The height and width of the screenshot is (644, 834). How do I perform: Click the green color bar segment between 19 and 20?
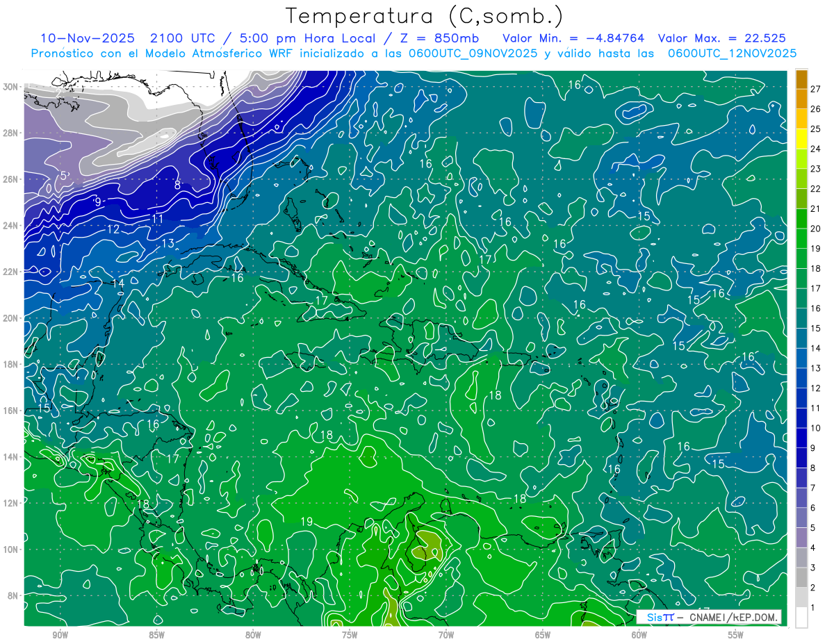801,238
